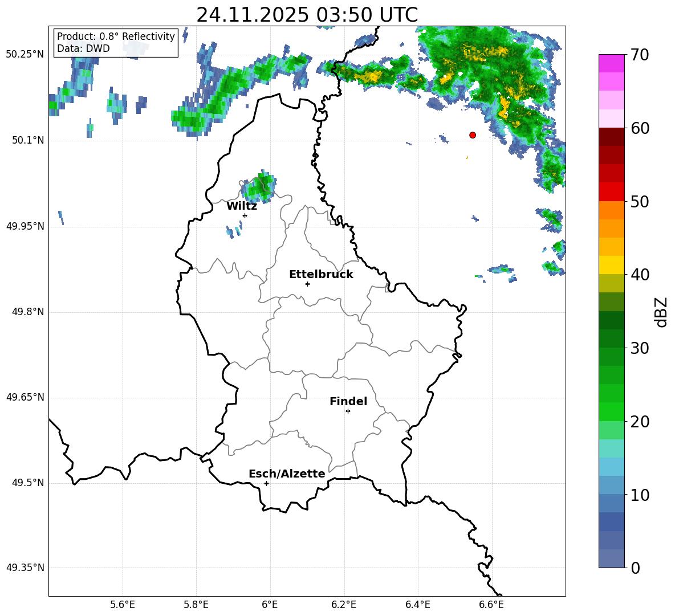Click the colorbar tick value 70

(x=640, y=55)
